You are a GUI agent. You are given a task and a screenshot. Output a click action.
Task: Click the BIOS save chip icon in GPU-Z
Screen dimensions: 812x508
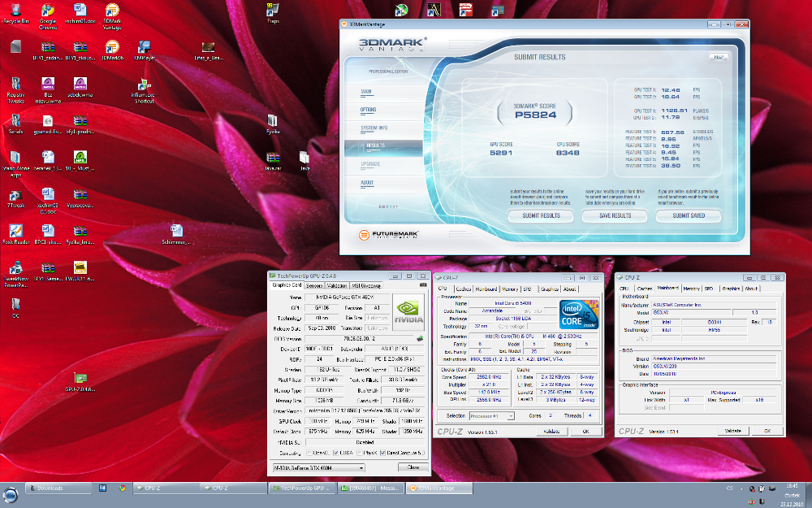(420, 338)
